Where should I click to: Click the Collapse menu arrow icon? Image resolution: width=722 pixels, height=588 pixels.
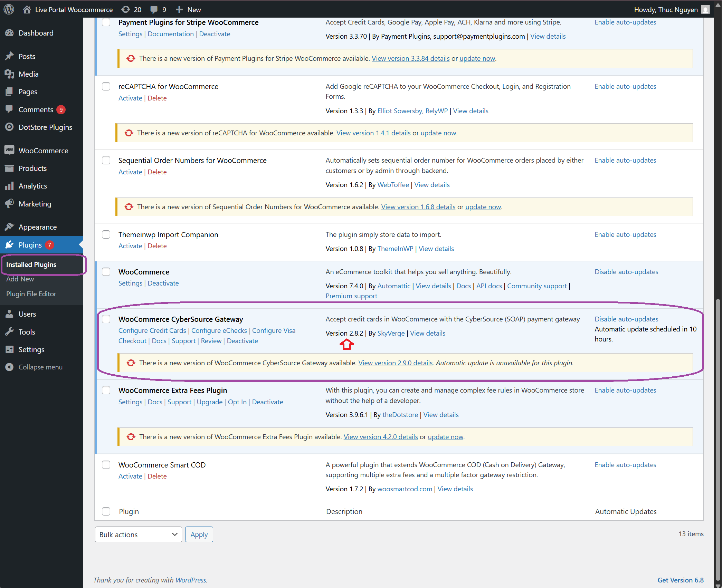point(9,367)
